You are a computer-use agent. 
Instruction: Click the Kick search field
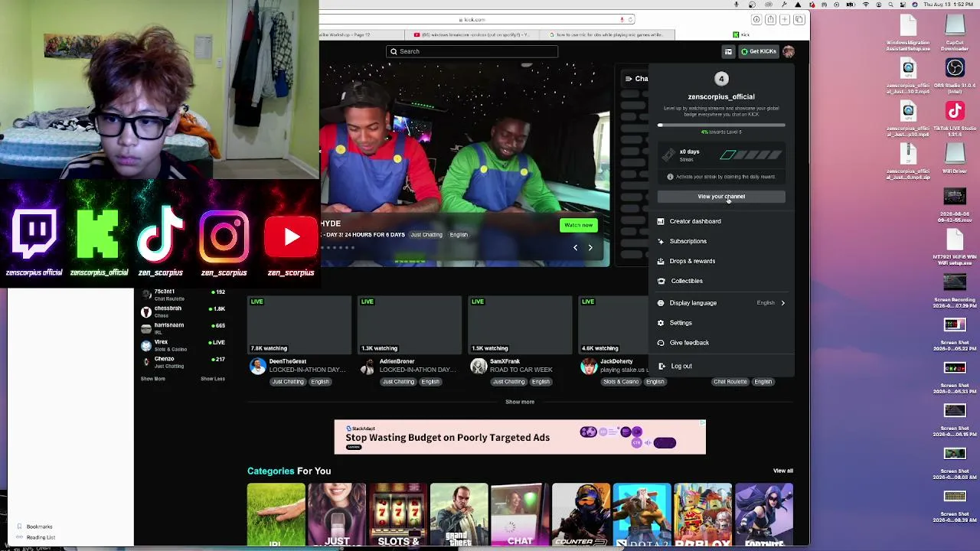pyautogui.click(x=472, y=51)
